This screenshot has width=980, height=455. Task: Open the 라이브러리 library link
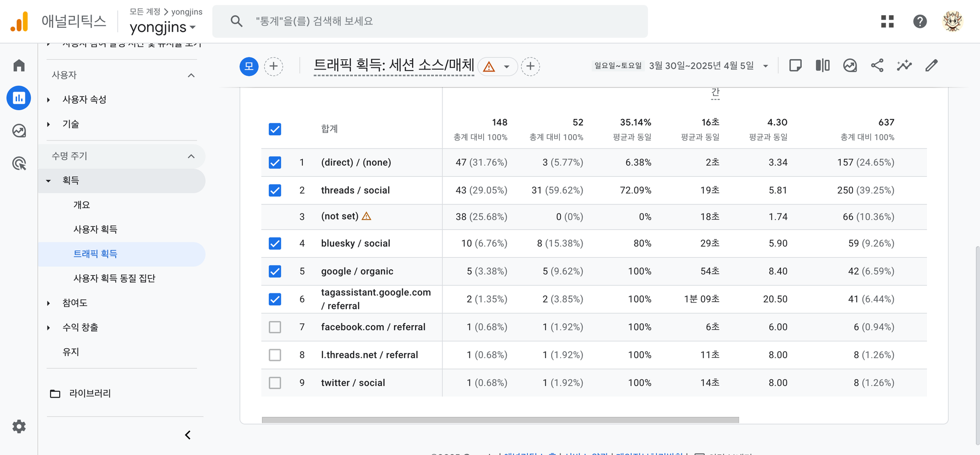point(90,393)
